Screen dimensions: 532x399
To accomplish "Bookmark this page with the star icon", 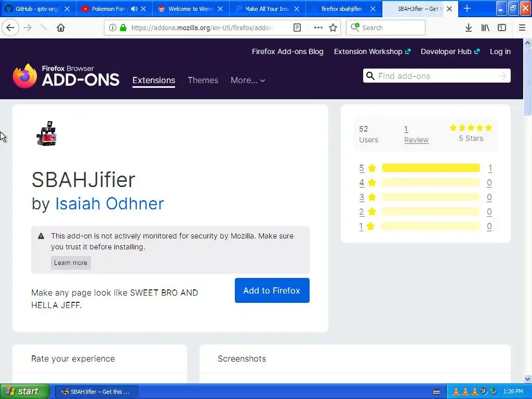I will click(333, 28).
